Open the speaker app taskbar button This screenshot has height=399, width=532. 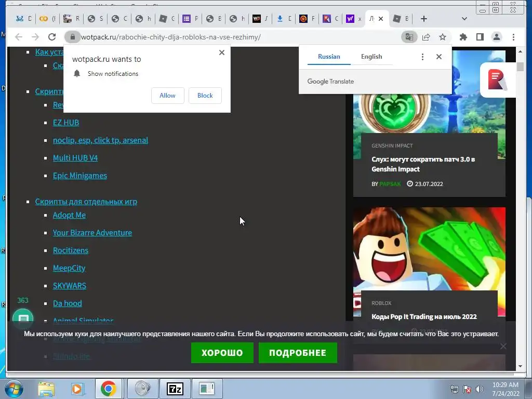point(142,389)
